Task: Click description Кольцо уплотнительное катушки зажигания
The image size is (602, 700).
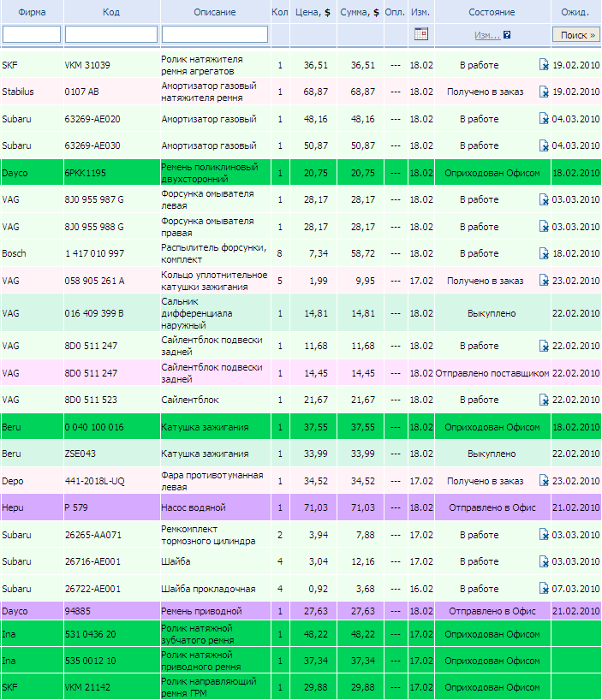Action: [214, 281]
